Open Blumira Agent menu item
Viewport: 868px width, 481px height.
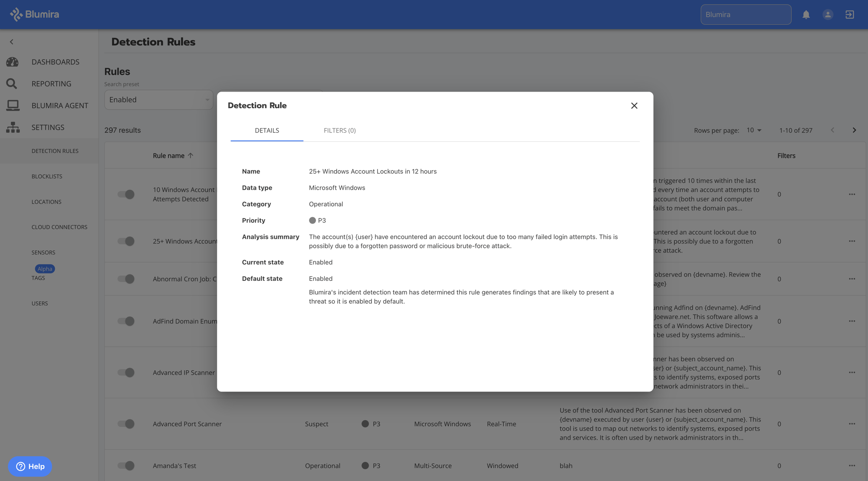pos(60,105)
